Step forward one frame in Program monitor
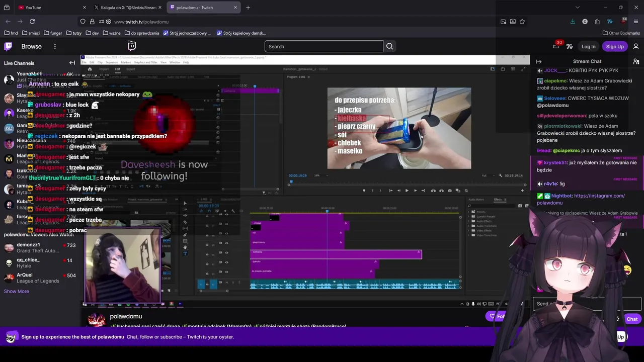 (415, 191)
